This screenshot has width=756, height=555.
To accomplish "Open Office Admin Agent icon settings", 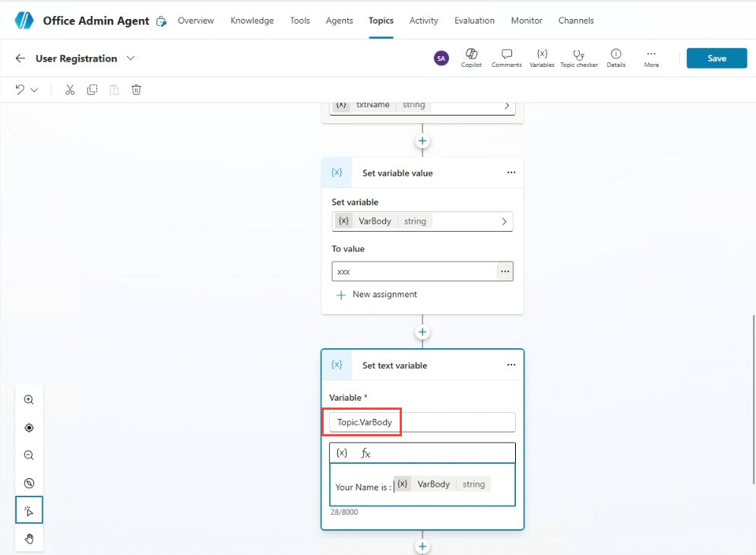I will (162, 21).
